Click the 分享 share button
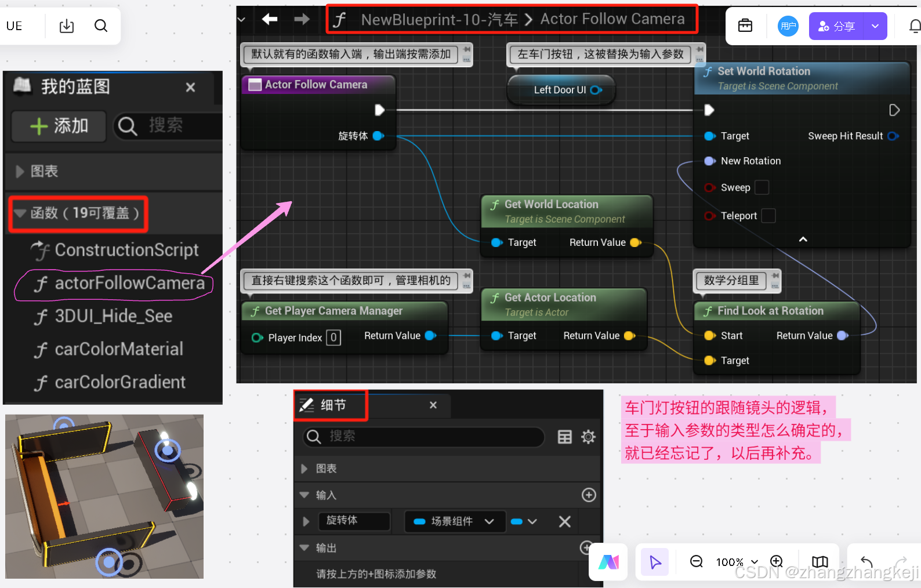Image resolution: width=921 pixels, height=588 pixels. click(836, 26)
